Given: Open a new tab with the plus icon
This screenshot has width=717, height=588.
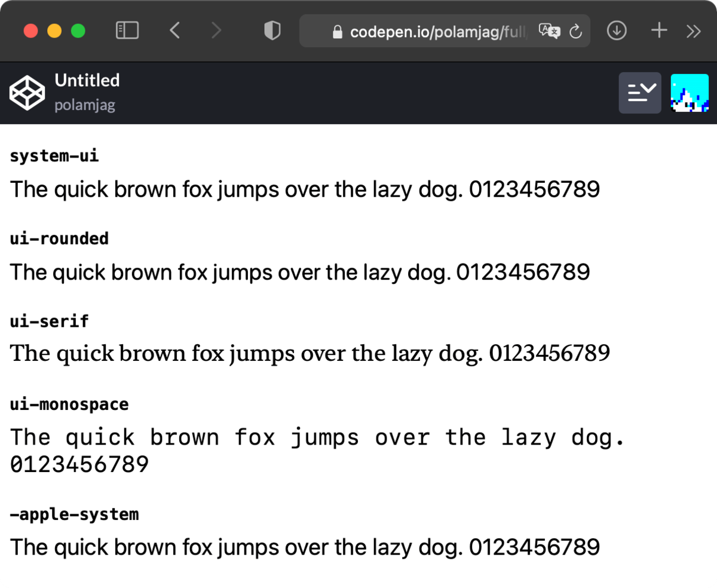Looking at the screenshot, I should pos(659,30).
